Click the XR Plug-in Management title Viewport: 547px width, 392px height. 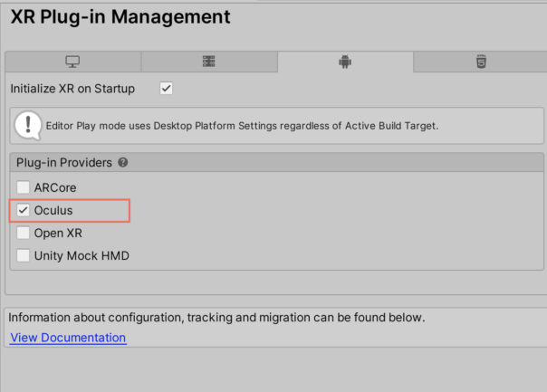[120, 16]
